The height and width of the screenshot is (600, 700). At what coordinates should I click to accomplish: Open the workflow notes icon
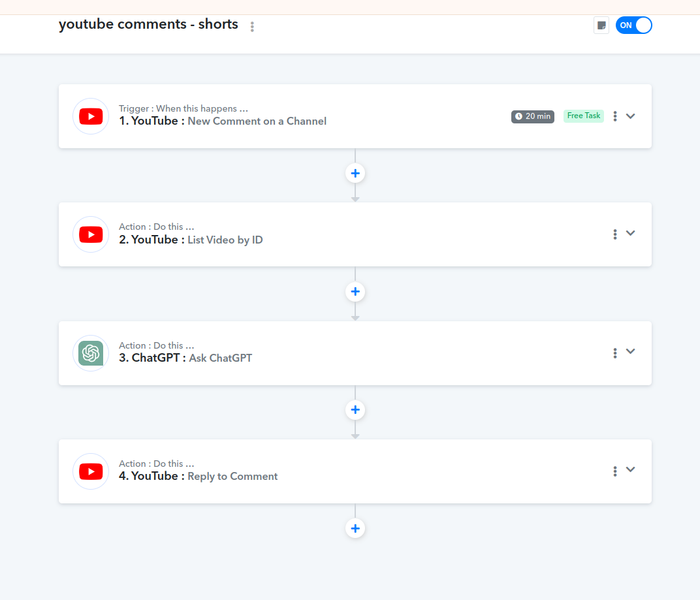tap(601, 25)
